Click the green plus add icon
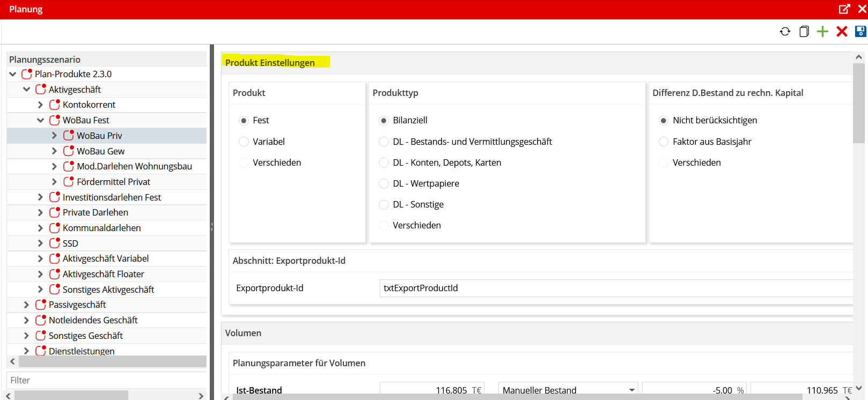The image size is (868, 400). [x=822, y=32]
